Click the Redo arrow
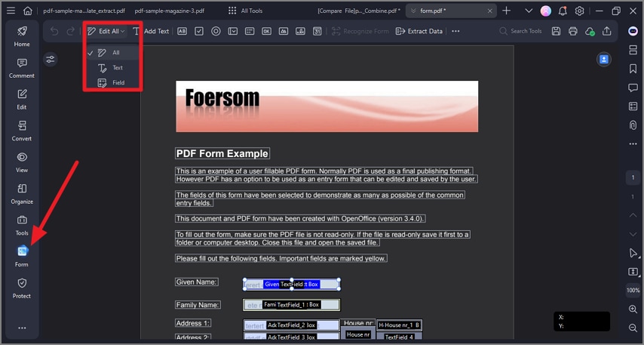Image resolution: width=644 pixels, height=345 pixels. (x=71, y=31)
